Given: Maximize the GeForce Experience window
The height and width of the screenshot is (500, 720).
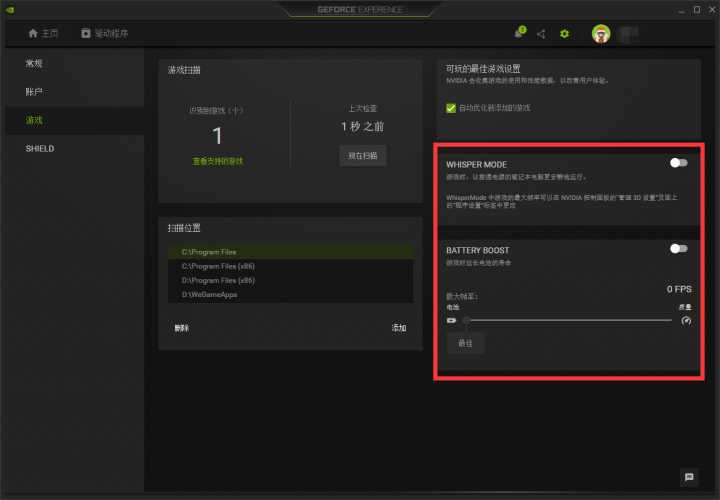Looking at the screenshot, I should click(697, 10).
